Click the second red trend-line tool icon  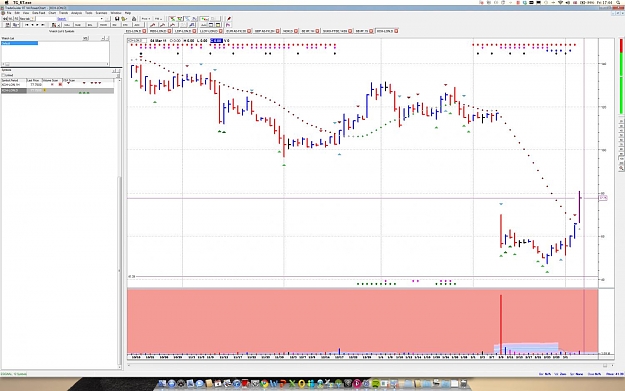[163, 25]
